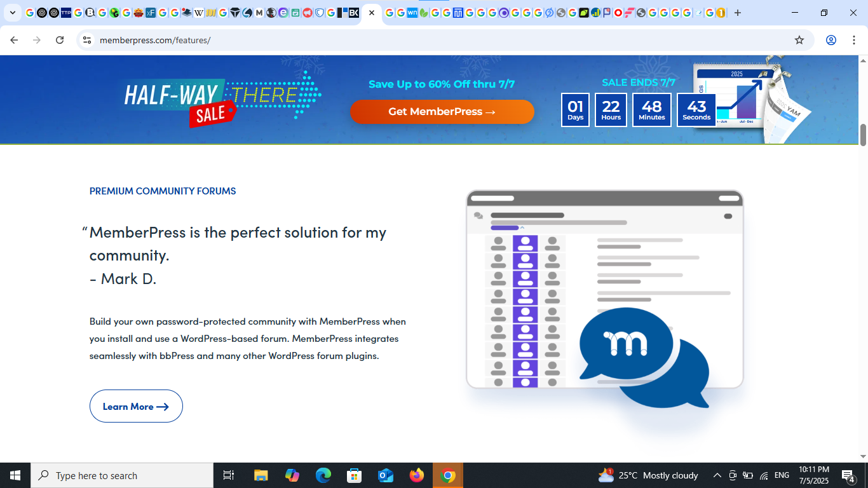
Task: Switch to the Wikipedia W tab
Action: point(199,13)
